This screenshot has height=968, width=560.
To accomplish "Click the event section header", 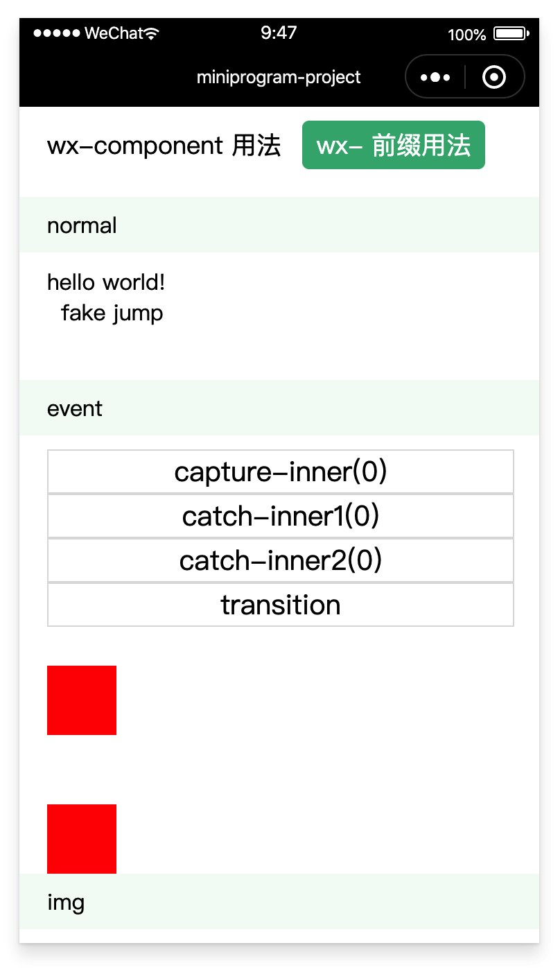I will pyautogui.click(x=279, y=408).
